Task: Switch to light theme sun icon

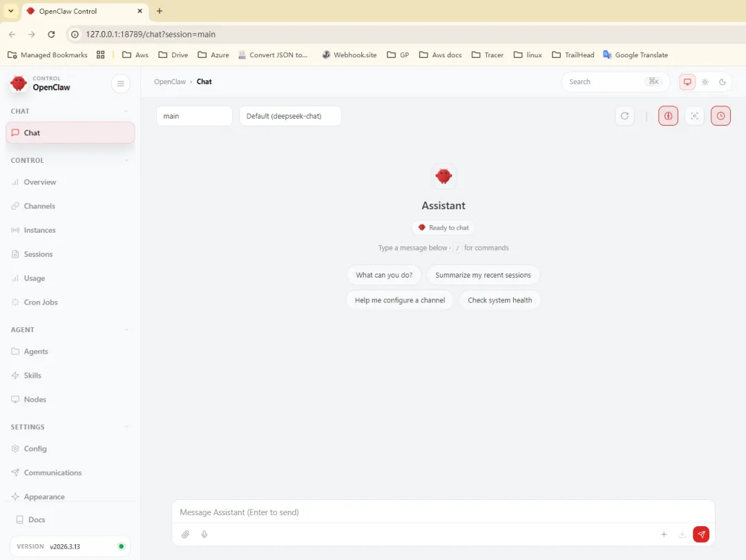Action: pos(705,82)
